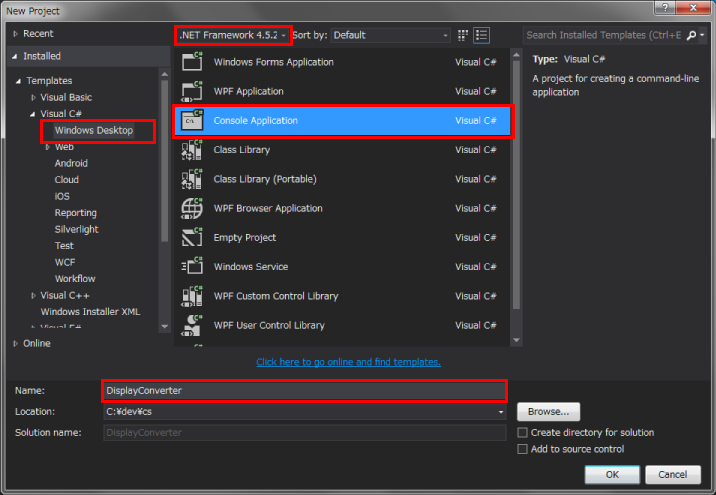716x495 pixels.
Task: Select Workflow template category
Action: (75, 279)
